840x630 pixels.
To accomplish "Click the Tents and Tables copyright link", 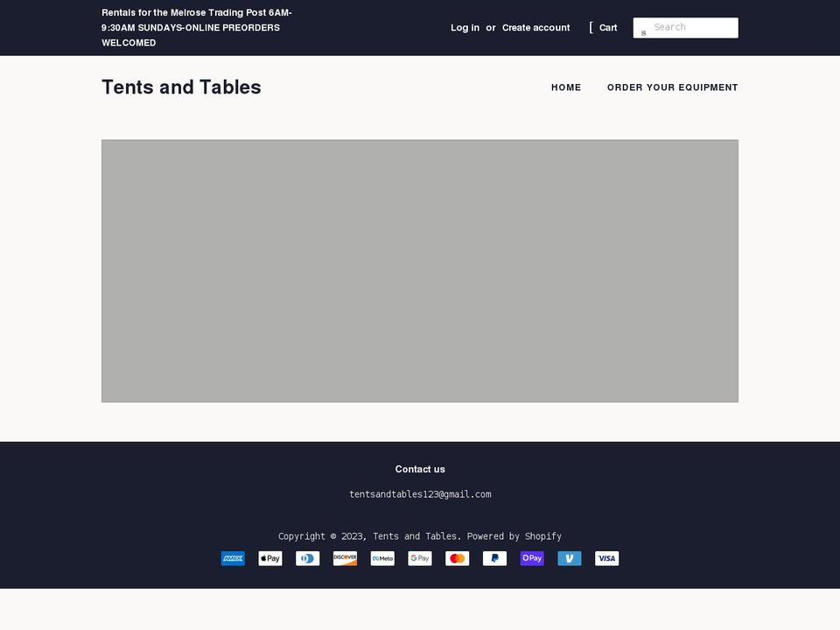I will click(x=416, y=536).
